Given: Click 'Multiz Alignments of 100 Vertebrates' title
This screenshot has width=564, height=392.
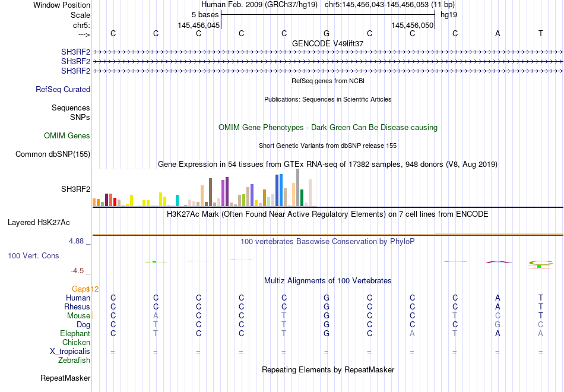Looking at the screenshot, I should click(x=328, y=281).
